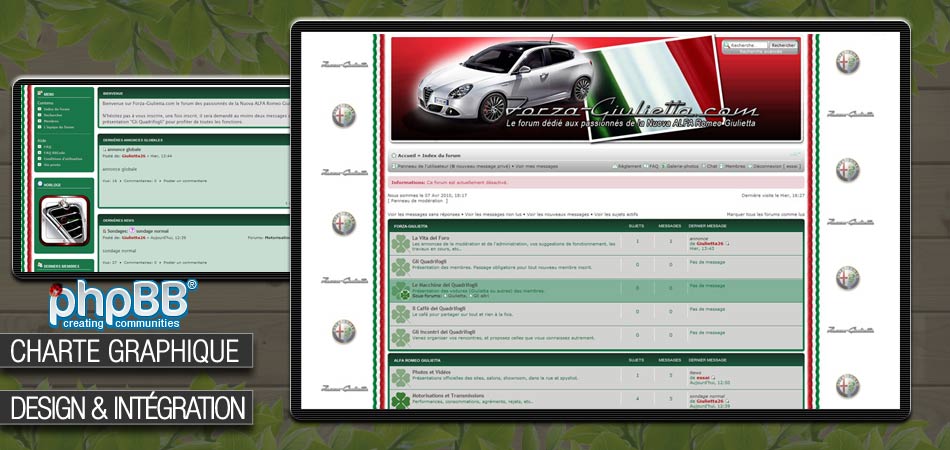Open Giulietta subforum link
Viewport: 950px width, 450px height.
[x=458, y=296]
